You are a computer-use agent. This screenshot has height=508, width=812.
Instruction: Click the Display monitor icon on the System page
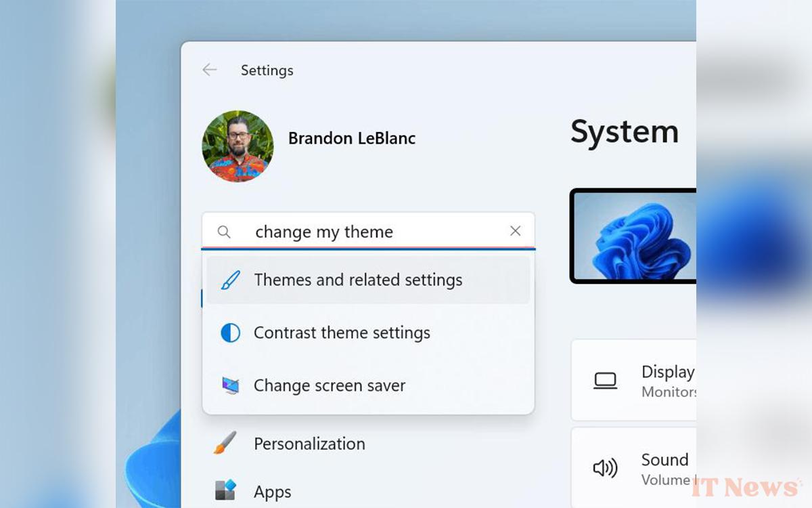point(605,381)
